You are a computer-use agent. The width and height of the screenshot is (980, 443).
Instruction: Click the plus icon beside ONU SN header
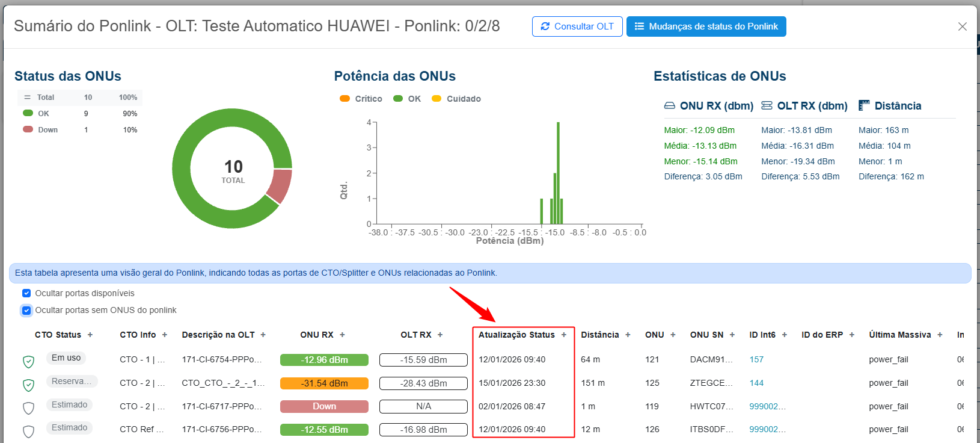pyautogui.click(x=732, y=335)
